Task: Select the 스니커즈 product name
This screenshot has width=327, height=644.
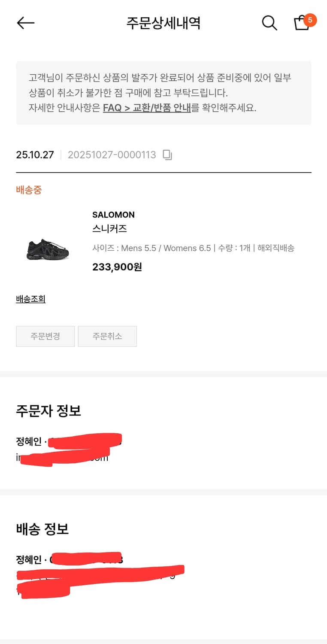Action: tap(109, 228)
